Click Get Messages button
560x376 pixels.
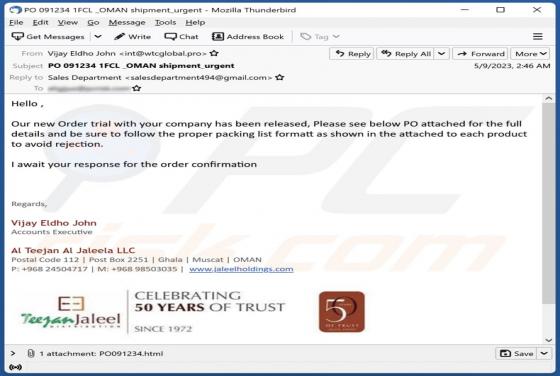pos(48,36)
